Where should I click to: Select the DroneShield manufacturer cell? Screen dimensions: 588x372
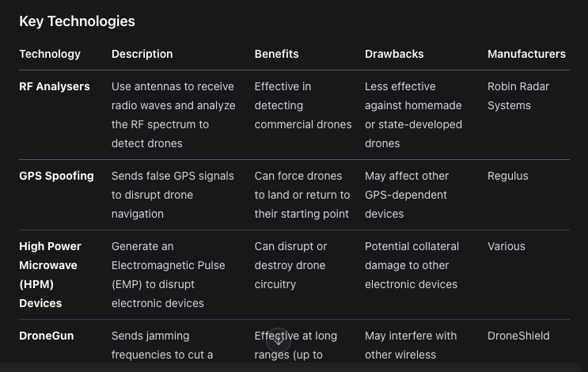pos(518,336)
